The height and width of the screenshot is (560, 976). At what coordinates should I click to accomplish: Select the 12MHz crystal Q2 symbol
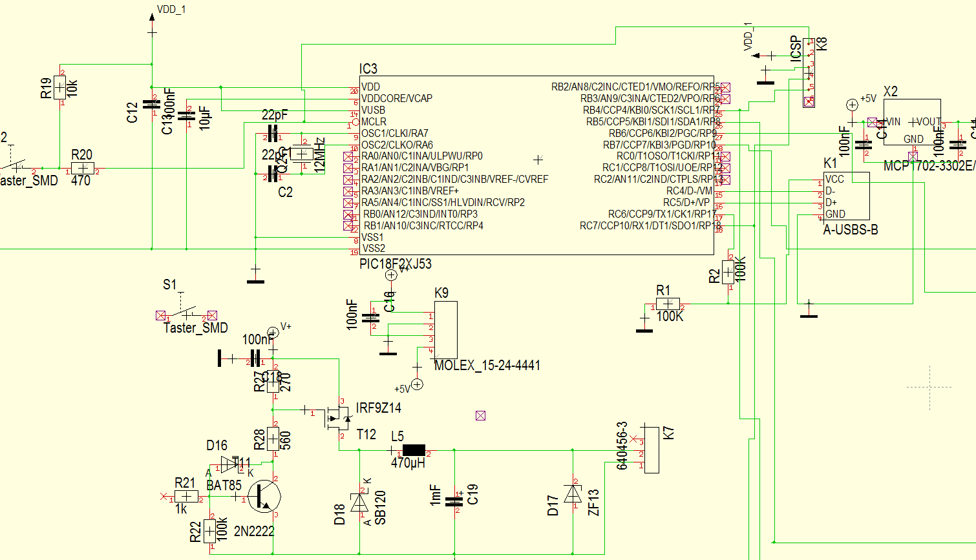(302, 154)
